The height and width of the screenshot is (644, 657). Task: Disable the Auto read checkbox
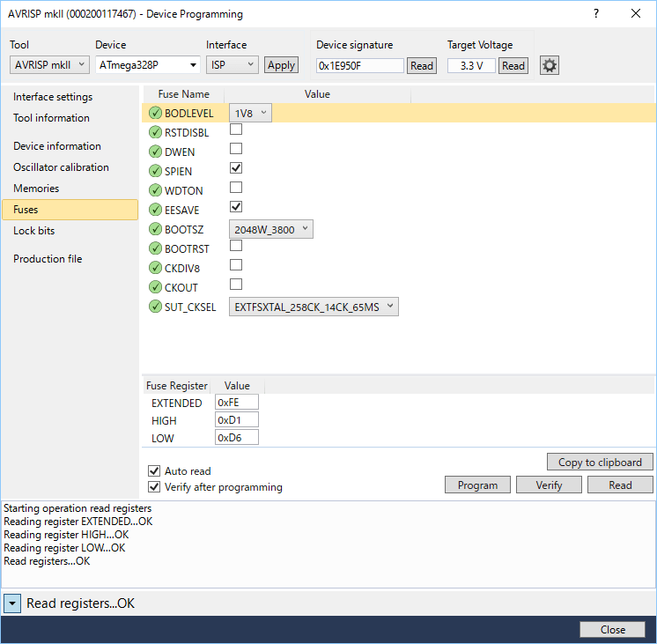pos(154,470)
